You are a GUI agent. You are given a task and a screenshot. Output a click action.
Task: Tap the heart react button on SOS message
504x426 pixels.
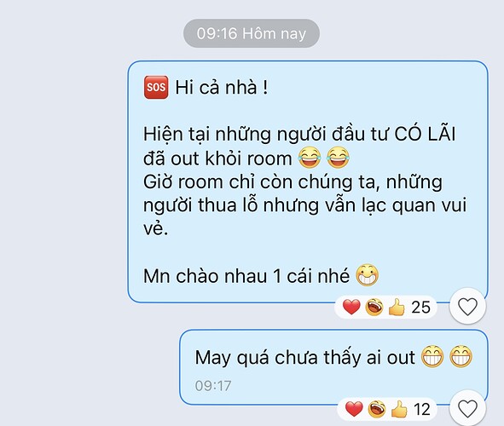tap(467, 306)
